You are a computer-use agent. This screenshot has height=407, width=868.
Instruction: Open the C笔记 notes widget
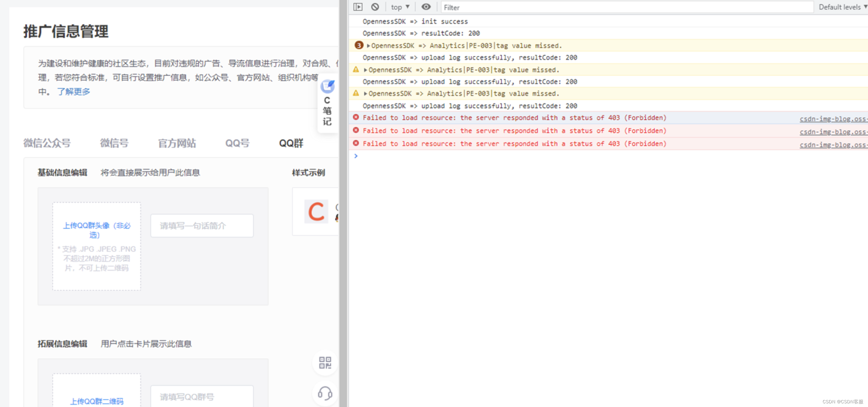[327, 103]
